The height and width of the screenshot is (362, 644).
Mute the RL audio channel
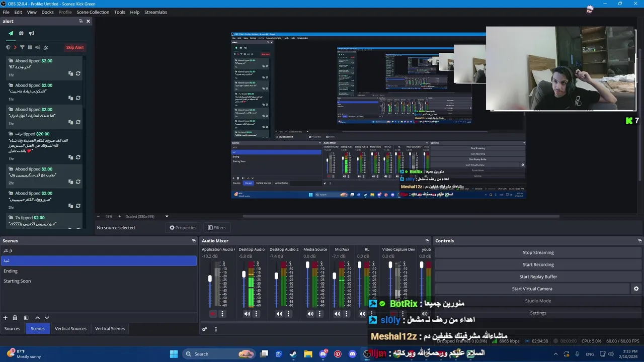point(362,314)
